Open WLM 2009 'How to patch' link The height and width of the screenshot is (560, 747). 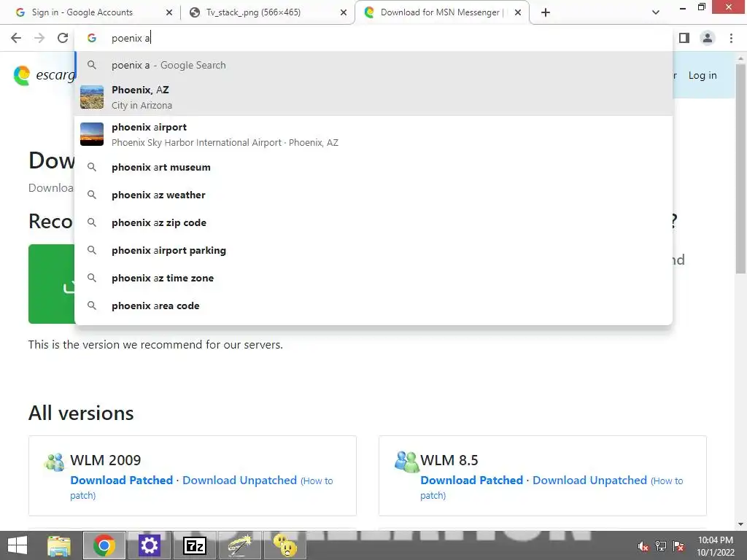click(x=317, y=481)
